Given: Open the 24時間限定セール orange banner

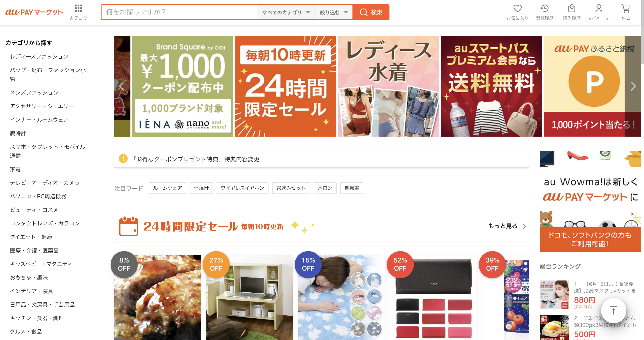Looking at the screenshot, I should [x=285, y=86].
